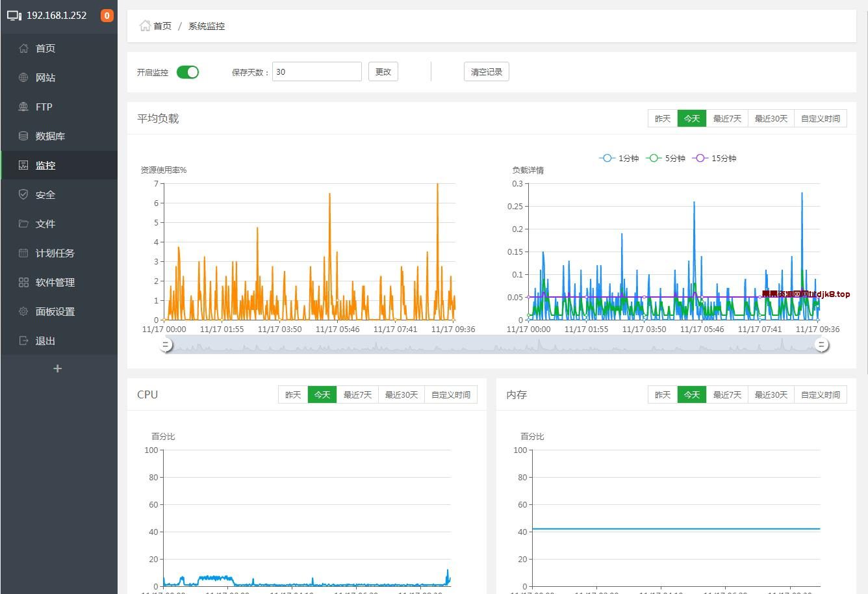This screenshot has width=868, height=594.
Task: Open the files folder icon
Action: [23, 224]
